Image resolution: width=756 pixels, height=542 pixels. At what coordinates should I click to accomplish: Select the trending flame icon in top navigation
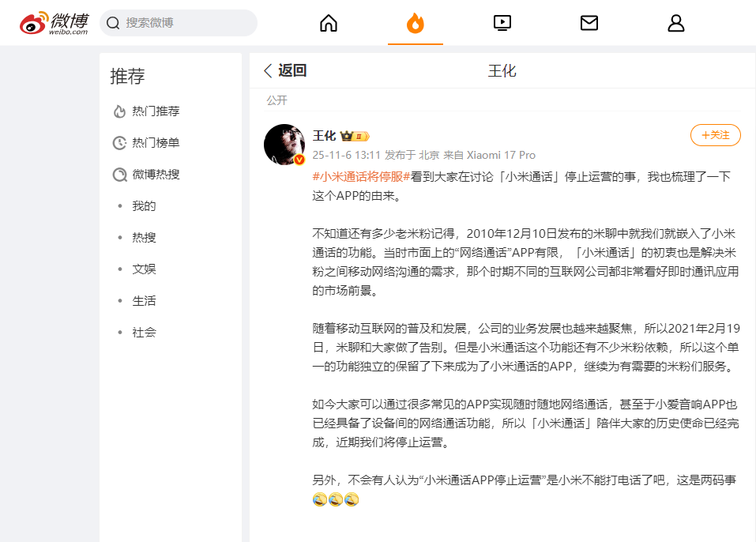coord(416,23)
